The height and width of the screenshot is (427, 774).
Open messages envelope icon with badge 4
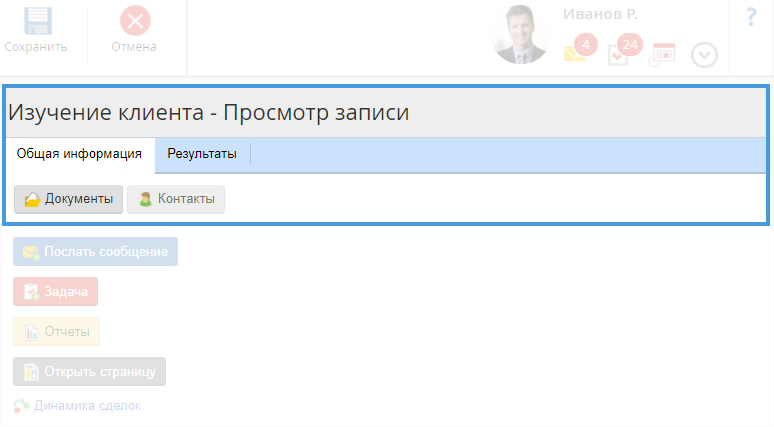pos(580,49)
